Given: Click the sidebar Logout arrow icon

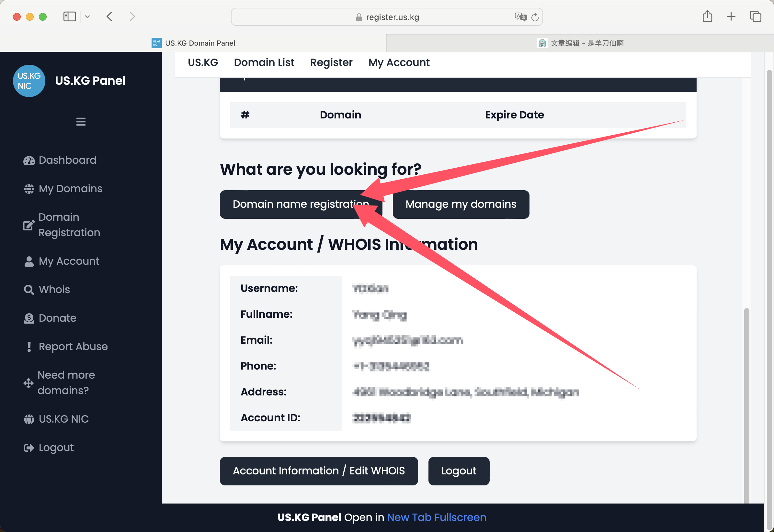Looking at the screenshot, I should point(29,448).
